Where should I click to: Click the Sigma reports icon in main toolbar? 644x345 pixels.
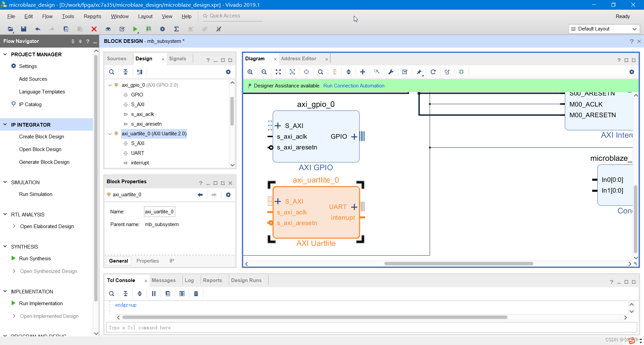176,29
